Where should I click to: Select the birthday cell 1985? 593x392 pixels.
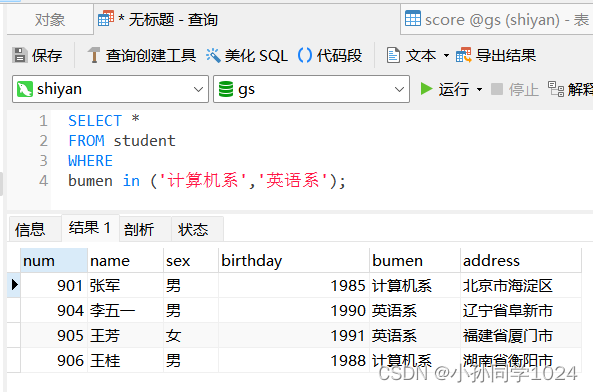[x=294, y=285]
